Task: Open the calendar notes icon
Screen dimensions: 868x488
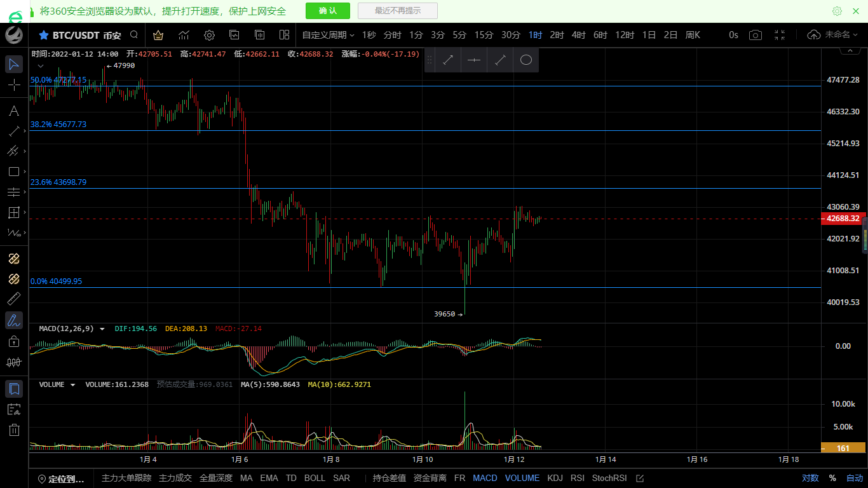Action: 14,409
